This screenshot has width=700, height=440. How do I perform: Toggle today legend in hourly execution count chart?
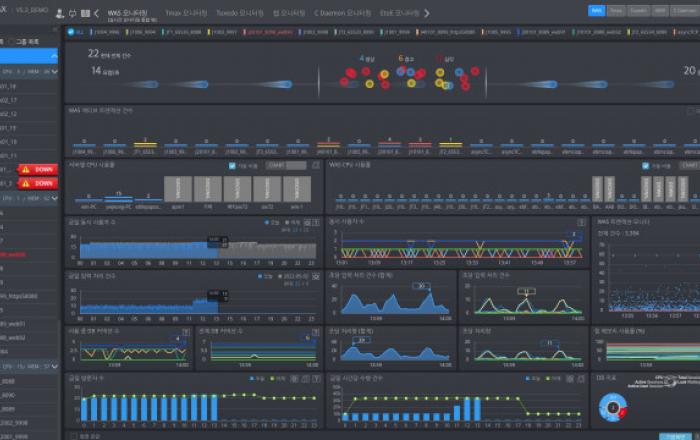coord(533,379)
